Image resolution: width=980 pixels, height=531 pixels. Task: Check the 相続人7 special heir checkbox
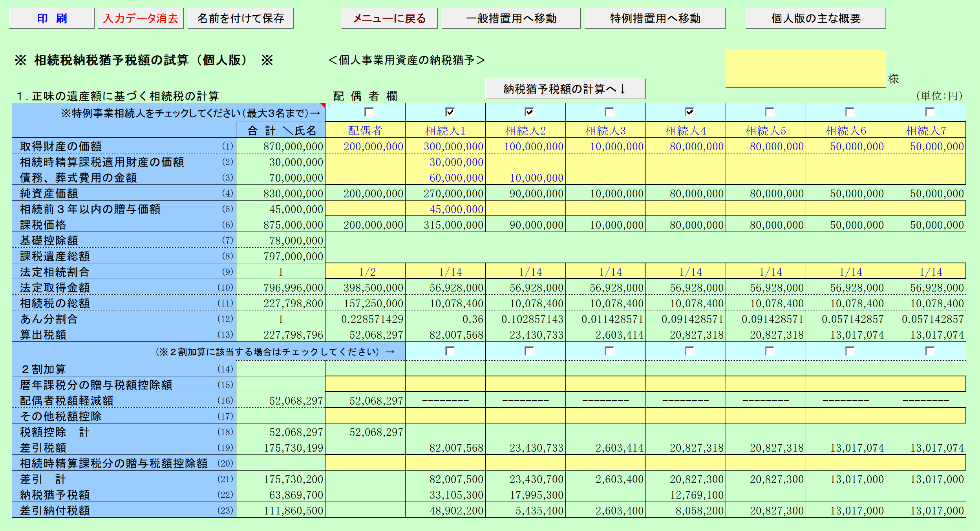pos(930,112)
